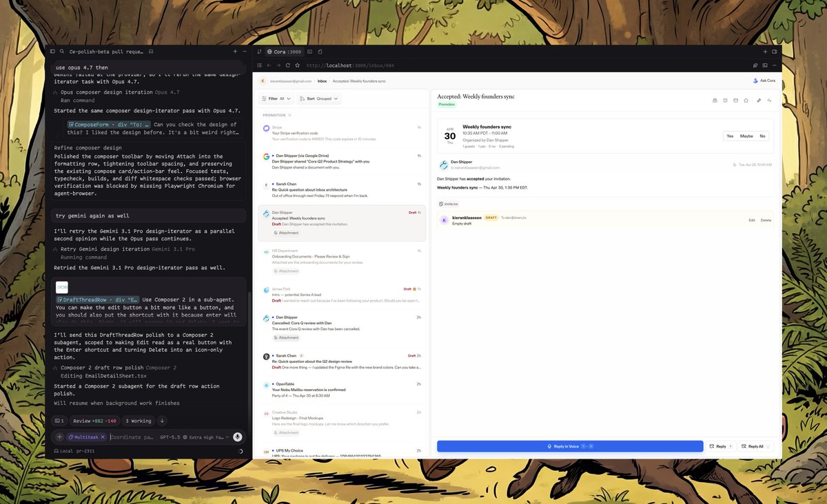Image resolution: width=827 pixels, height=504 pixels.
Task: RSVP Maybe to Weekly founders sync
Action: 746,136
